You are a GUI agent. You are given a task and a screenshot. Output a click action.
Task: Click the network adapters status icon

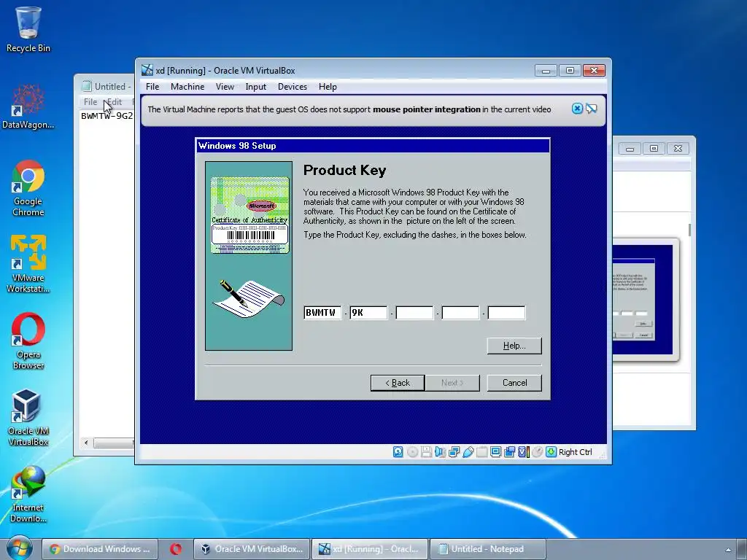point(454,452)
